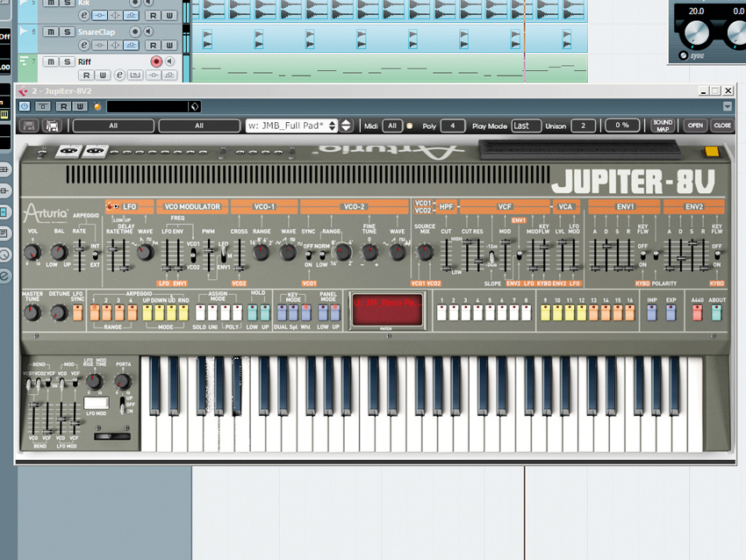Click the ENV1 D decay slider
This screenshot has height=560, width=746.
click(x=606, y=255)
